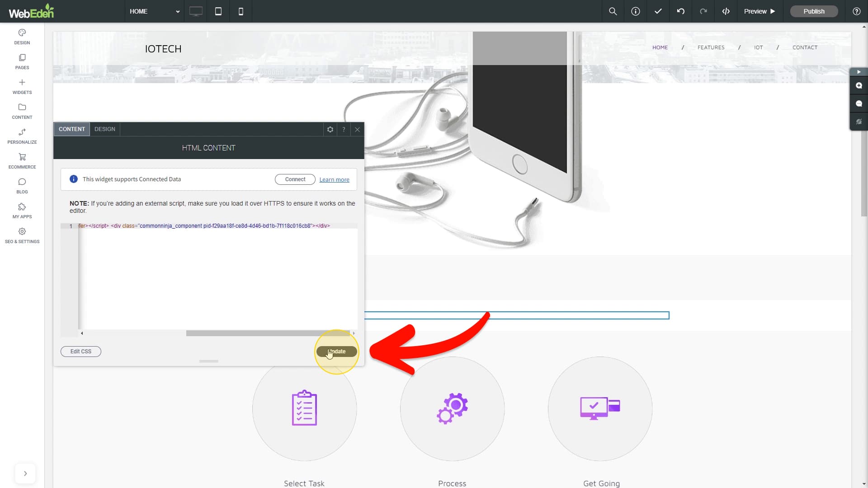Viewport: 868px width, 488px height.
Task: Switch to the DESIGN tab of widget
Action: coord(105,129)
